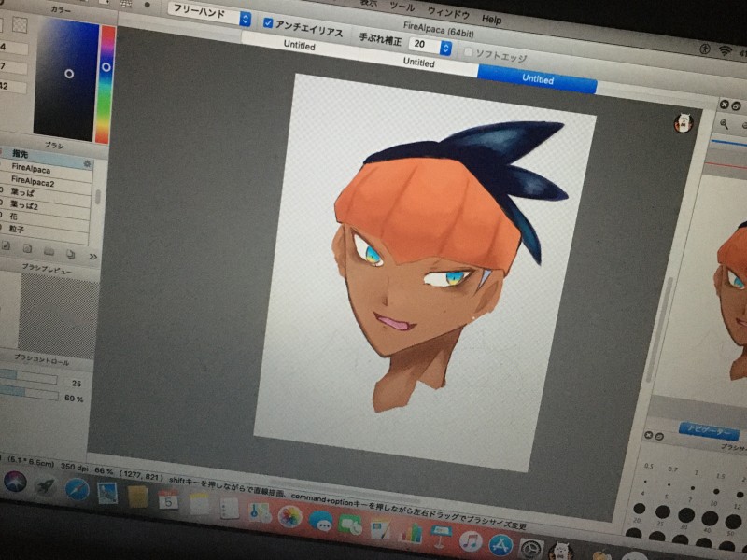The height and width of the screenshot is (560, 747).
Task: Close the brush size panel X button
Action: [x=648, y=435]
